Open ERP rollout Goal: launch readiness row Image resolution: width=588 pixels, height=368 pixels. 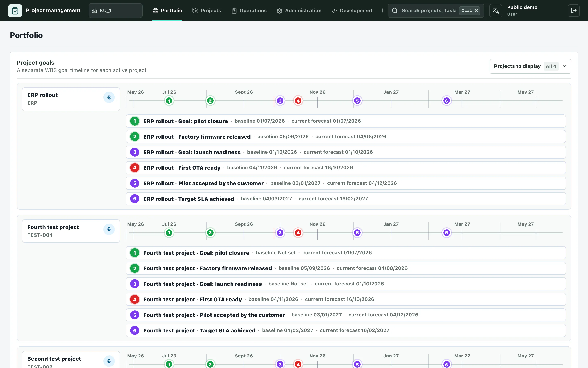(x=345, y=152)
